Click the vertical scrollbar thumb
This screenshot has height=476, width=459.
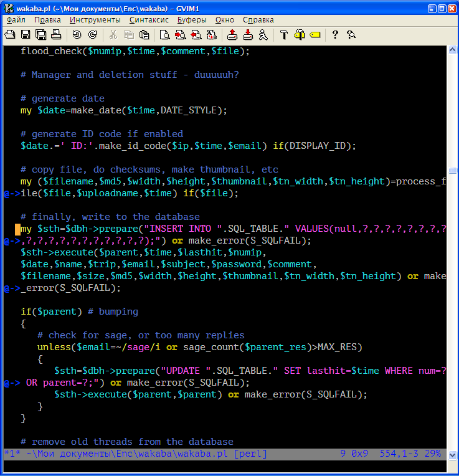(x=452, y=170)
